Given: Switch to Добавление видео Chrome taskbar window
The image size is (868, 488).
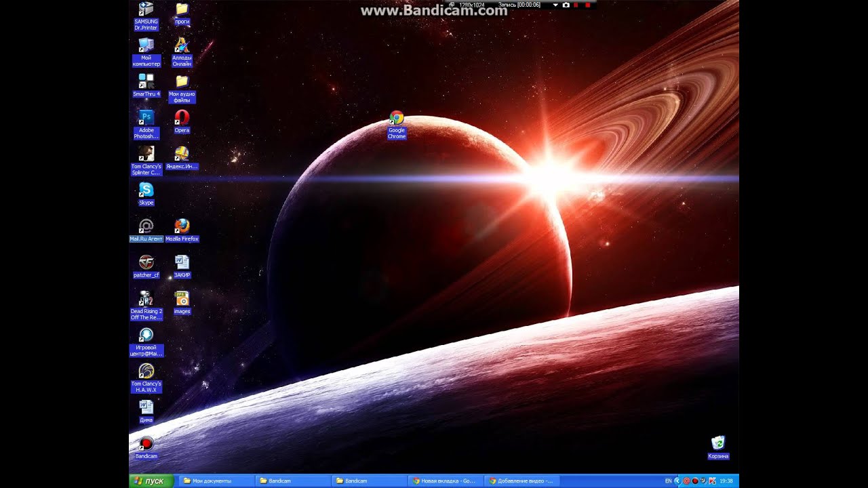Looking at the screenshot, I should coord(523,481).
